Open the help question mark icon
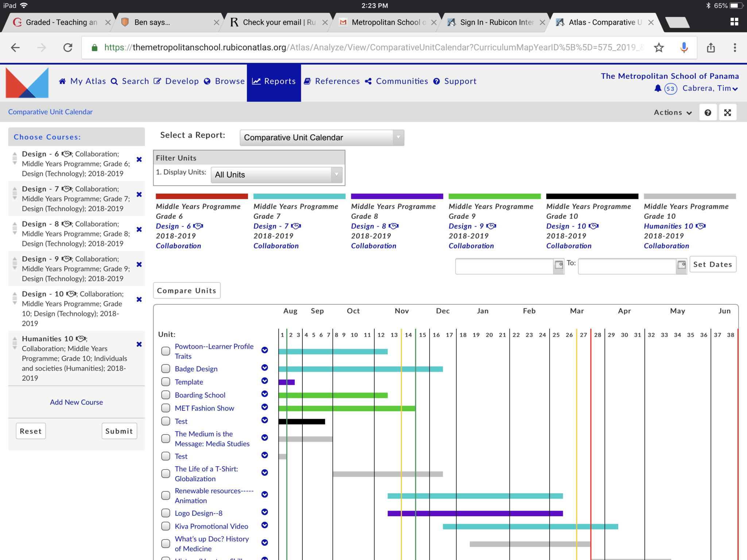The width and height of the screenshot is (747, 560). (708, 112)
